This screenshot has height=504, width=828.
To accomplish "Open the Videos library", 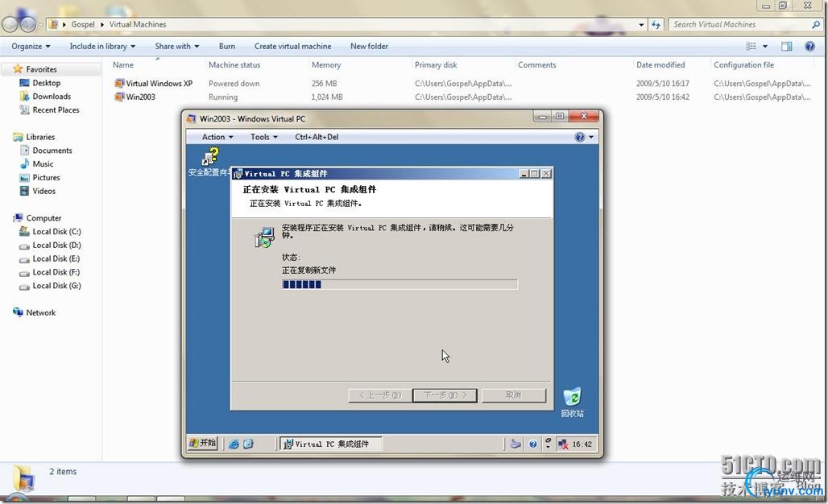I will pyautogui.click(x=38, y=191).
